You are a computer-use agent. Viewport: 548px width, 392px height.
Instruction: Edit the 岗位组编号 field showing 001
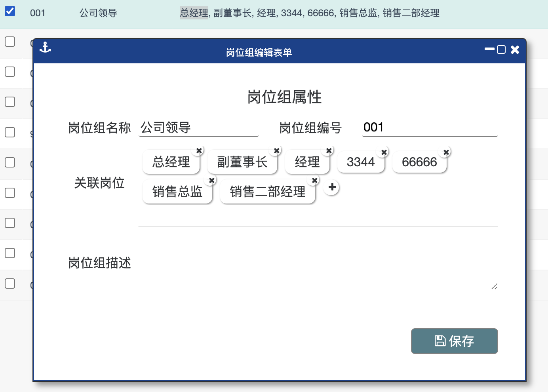coord(429,127)
